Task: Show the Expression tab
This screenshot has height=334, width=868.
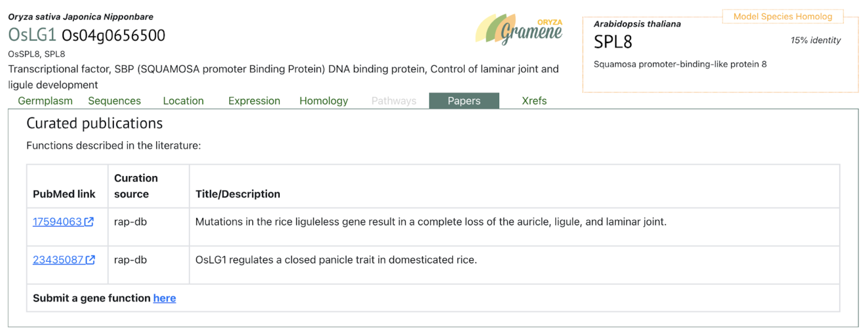Action: tap(254, 101)
